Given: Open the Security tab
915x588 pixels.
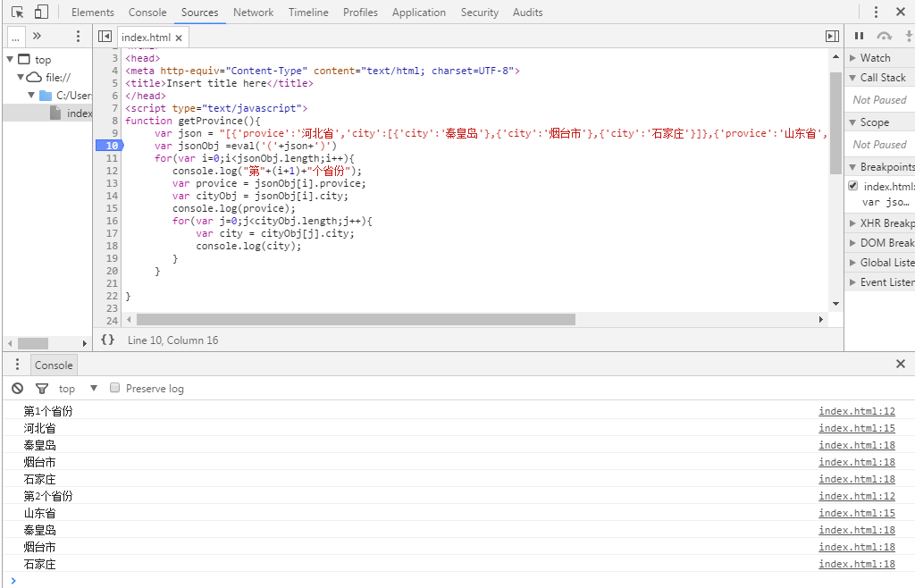Looking at the screenshot, I should click(480, 13).
